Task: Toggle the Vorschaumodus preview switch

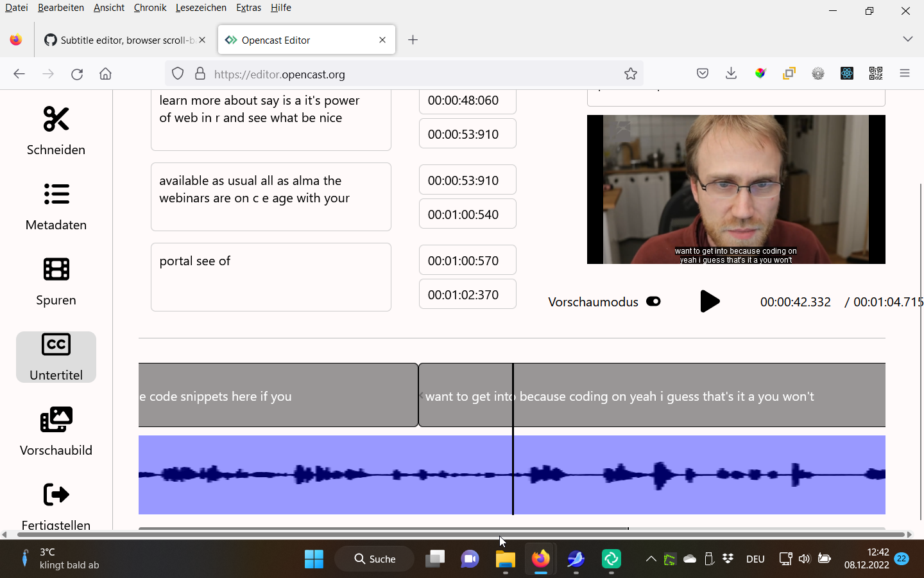Action: (x=653, y=301)
